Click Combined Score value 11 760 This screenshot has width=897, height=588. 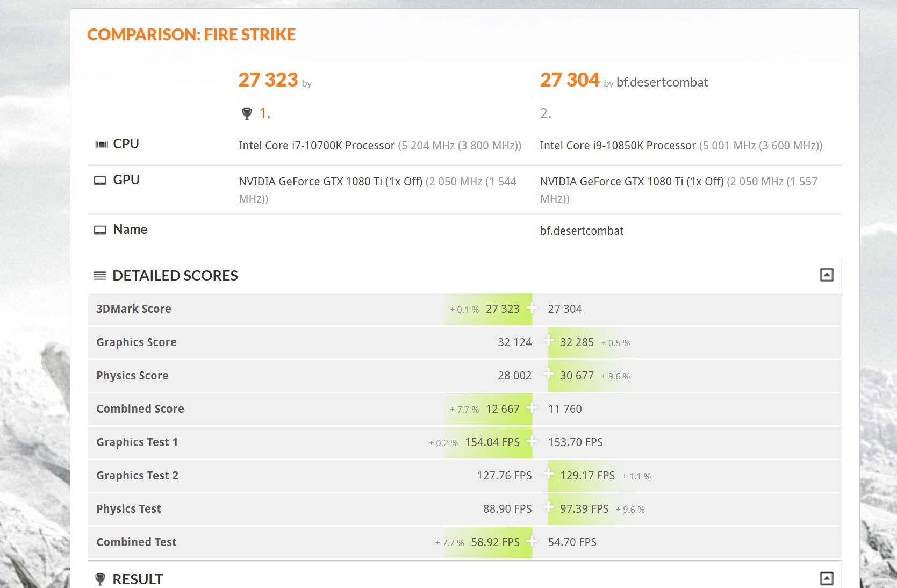[x=565, y=409]
